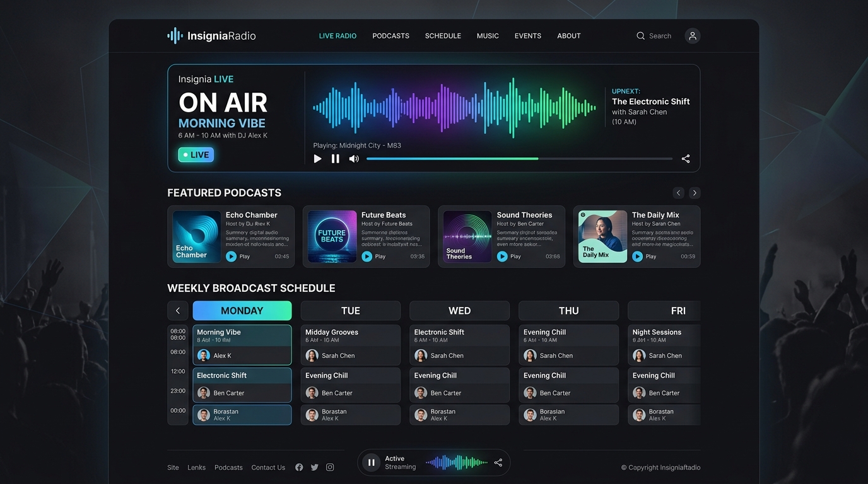Viewport: 868px width, 484px height.
Task: Open the MUSIC nav item
Action: (x=488, y=36)
